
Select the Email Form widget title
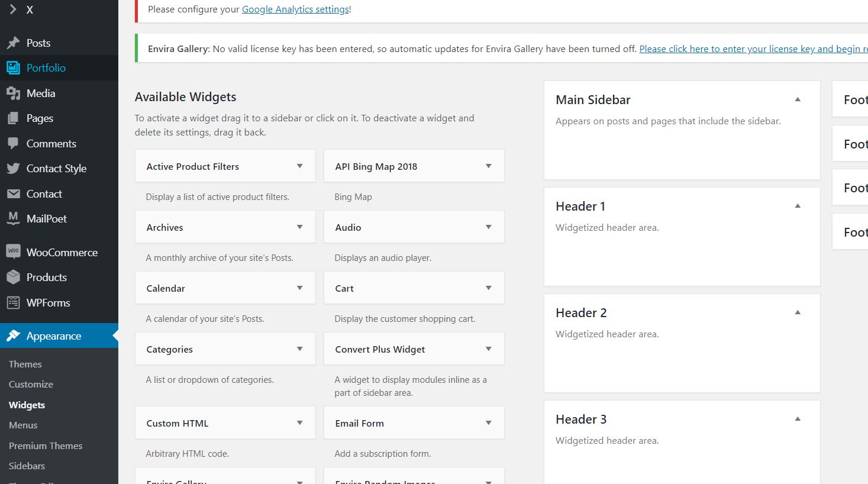(x=359, y=424)
